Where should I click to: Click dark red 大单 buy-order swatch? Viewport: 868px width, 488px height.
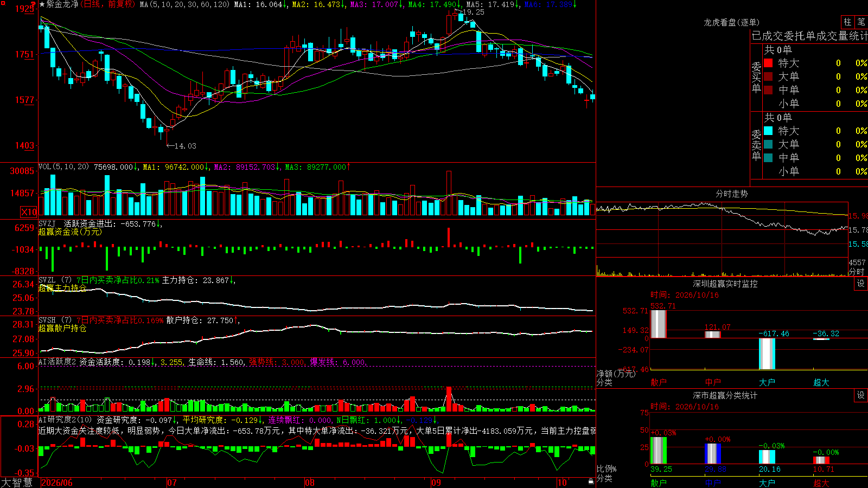pyautogui.click(x=768, y=76)
